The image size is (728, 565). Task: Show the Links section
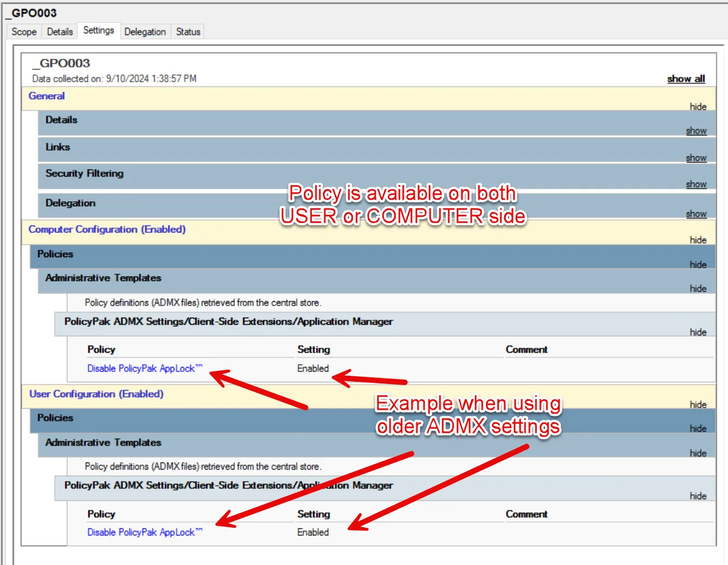point(696,158)
